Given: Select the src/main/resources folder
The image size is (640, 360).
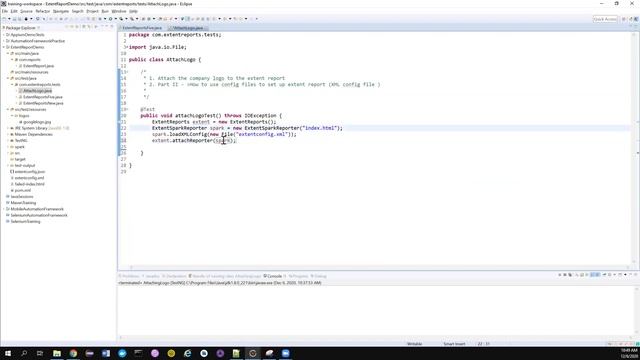Looking at the screenshot, I should pyautogui.click(x=31, y=72).
